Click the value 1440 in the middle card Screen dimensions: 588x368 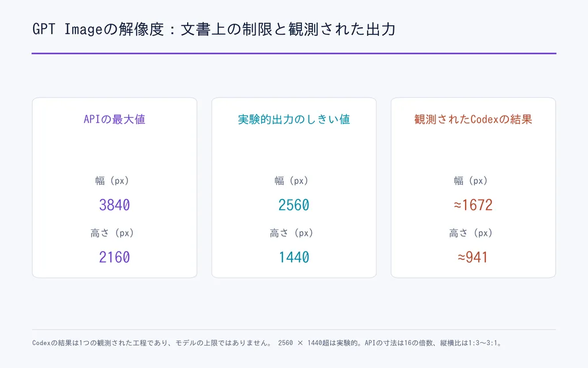tap(294, 257)
